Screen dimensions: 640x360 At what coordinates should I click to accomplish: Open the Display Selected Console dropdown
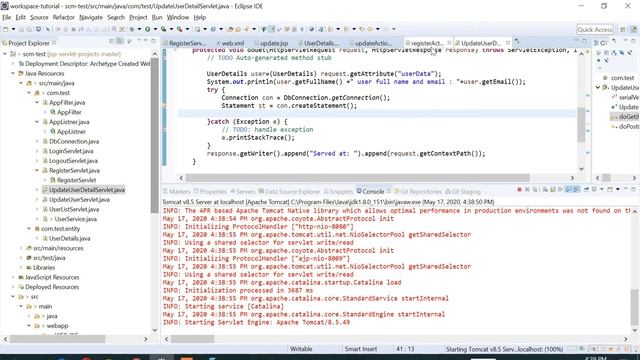[x=602, y=190]
